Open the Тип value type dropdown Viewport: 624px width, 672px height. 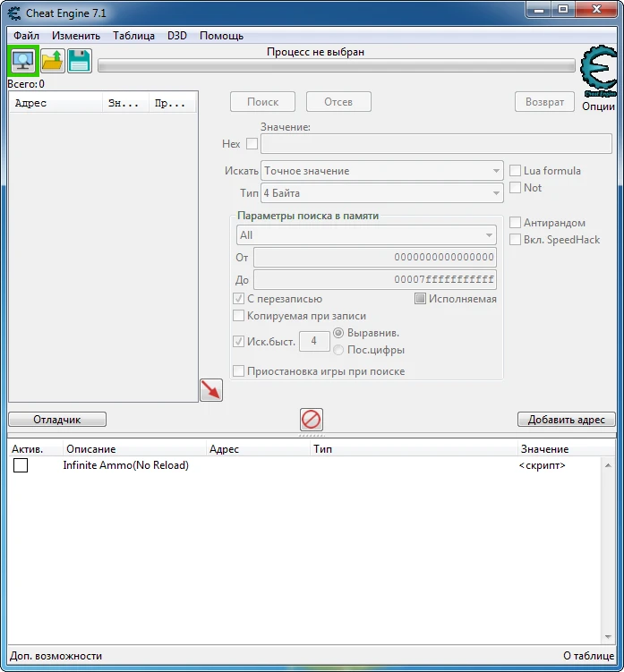(381, 193)
